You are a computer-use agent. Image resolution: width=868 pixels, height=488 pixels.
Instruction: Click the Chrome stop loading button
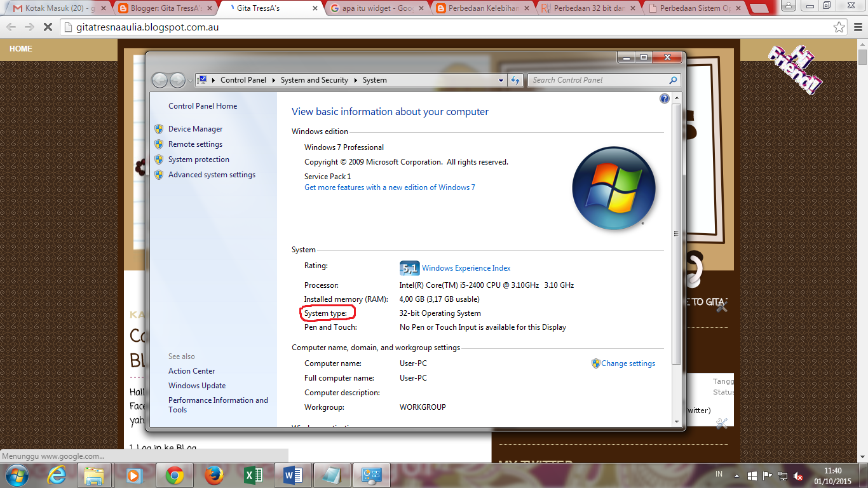coord(49,27)
